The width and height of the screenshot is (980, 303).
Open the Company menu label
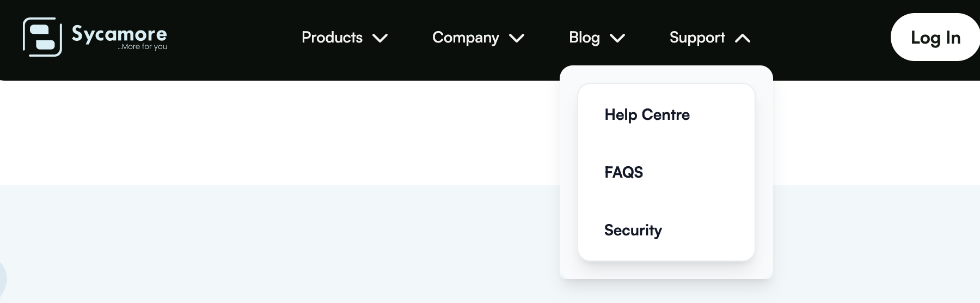[465, 38]
